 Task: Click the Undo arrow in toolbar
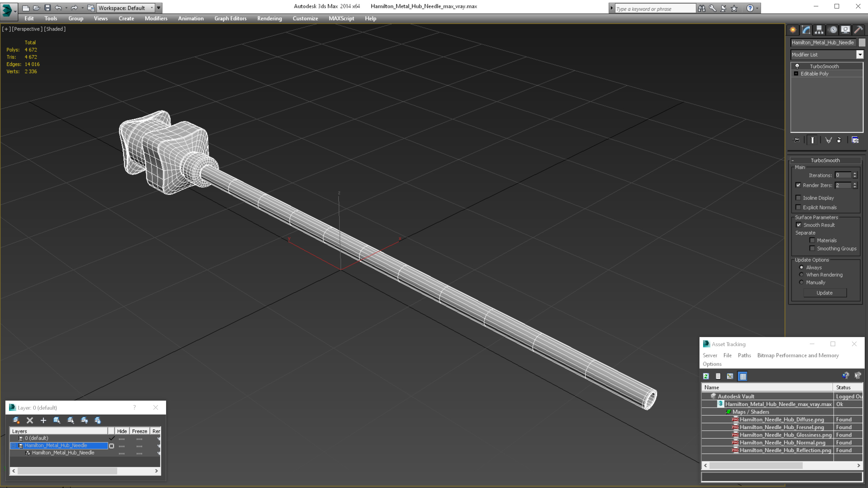pyautogui.click(x=58, y=8)
